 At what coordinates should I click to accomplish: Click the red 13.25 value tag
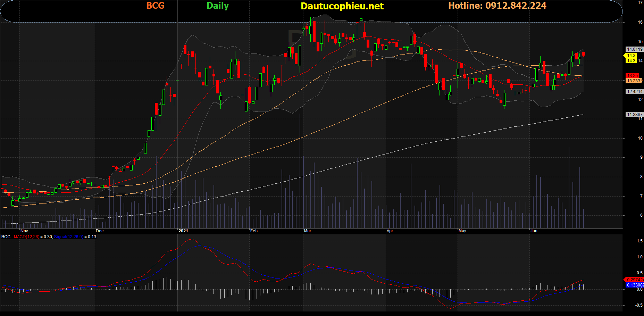632,76
